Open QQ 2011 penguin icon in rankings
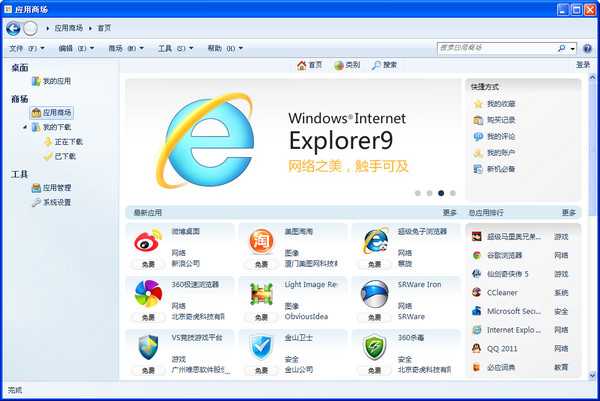This screenshot has height=401, width=600. pyautogui.click(x=477, y=348)
